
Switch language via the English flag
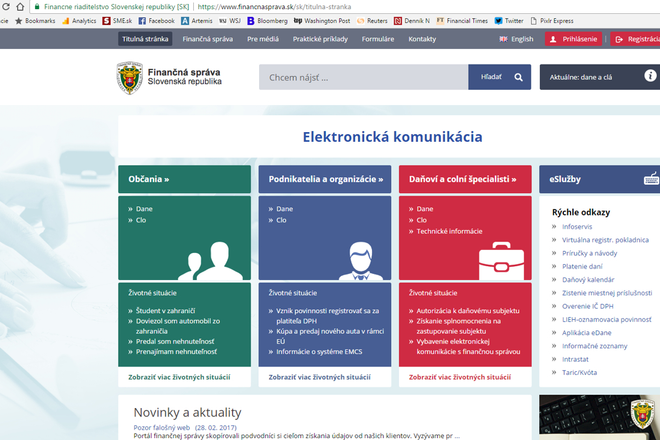tap(503, 39)
